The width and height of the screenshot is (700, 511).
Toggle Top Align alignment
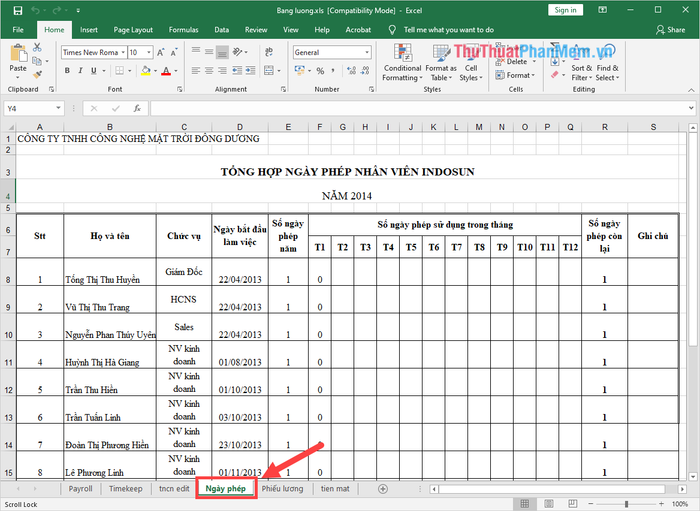point(196,50)
